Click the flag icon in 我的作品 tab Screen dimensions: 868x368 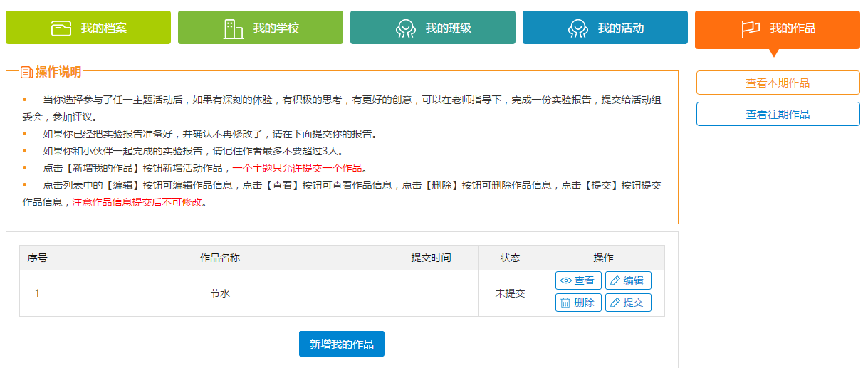click(751, 29)
